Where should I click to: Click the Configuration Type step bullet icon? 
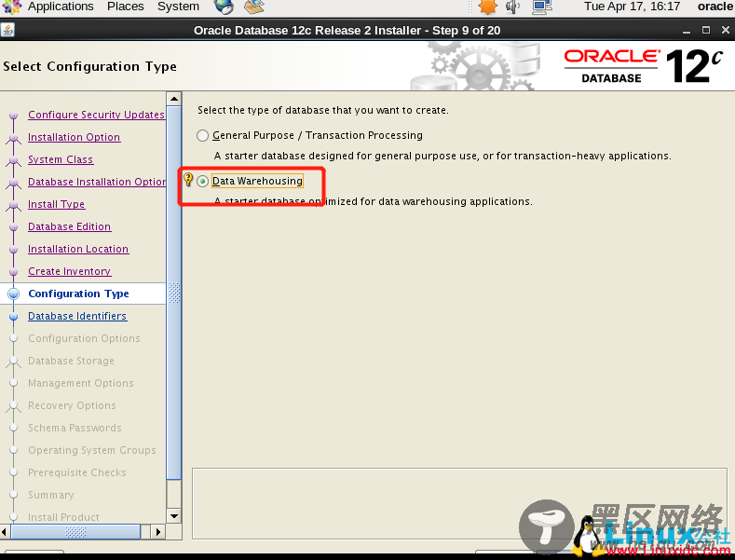click(x=14, y=294)
